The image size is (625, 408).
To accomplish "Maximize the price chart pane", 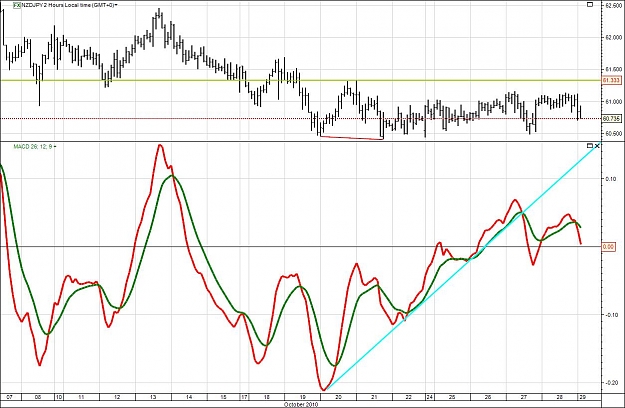I will pyautogui.click(x=591, y=4).
